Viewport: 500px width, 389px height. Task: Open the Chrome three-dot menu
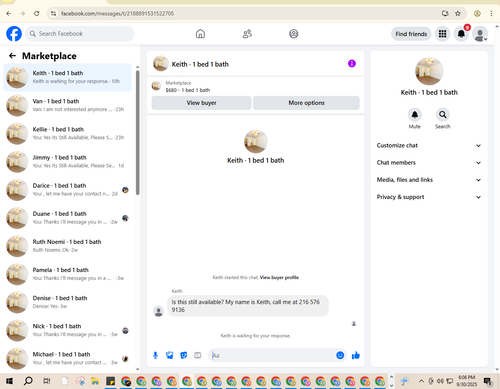(x=491, y=13)
